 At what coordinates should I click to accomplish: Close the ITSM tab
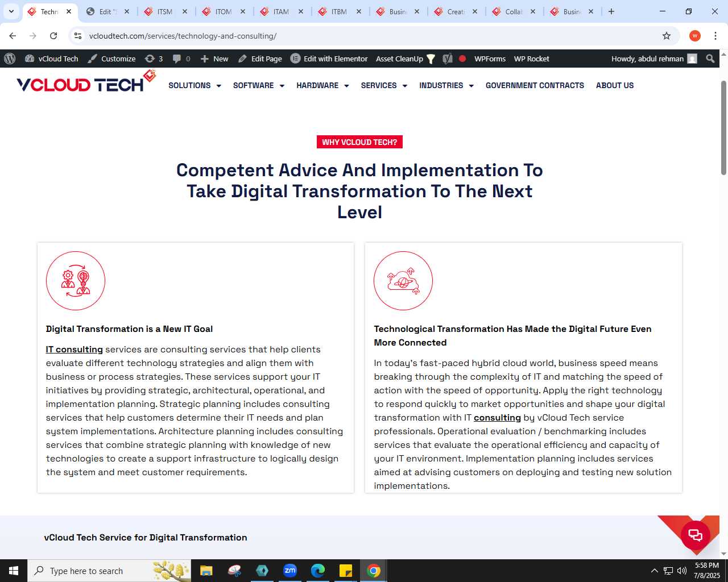click(x=185, y=11)
